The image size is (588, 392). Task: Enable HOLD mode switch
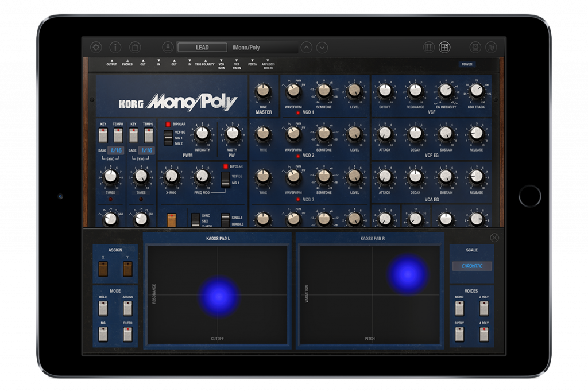coord(103,308)
